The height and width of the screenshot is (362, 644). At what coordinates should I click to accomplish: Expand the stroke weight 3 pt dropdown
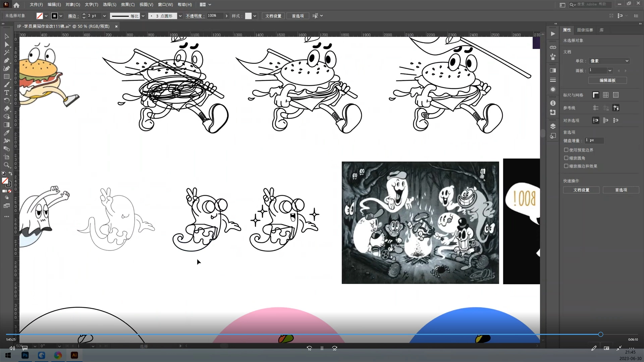pos(104,16)
